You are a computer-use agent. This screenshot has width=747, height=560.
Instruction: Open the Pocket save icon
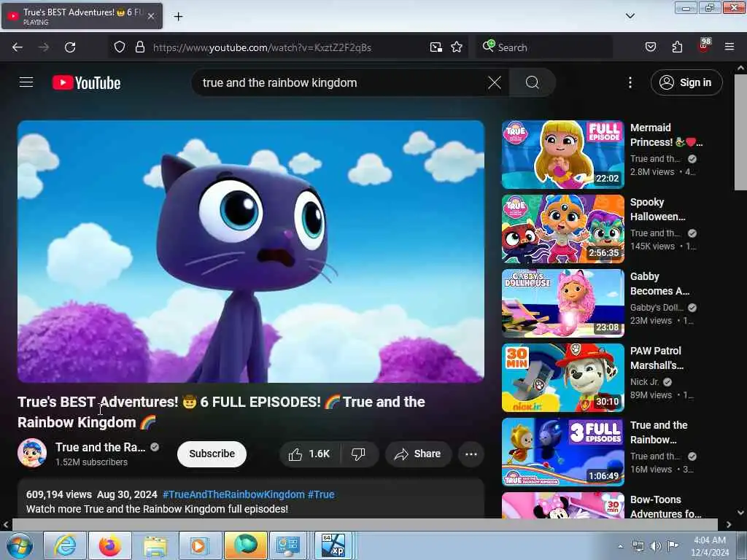650,47
